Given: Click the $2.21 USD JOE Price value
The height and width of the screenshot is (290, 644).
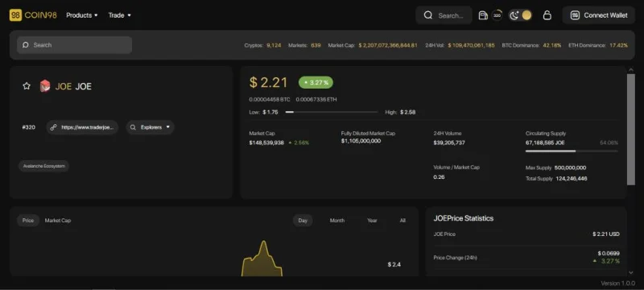Looking at the screenshot, I should (606, 234).
